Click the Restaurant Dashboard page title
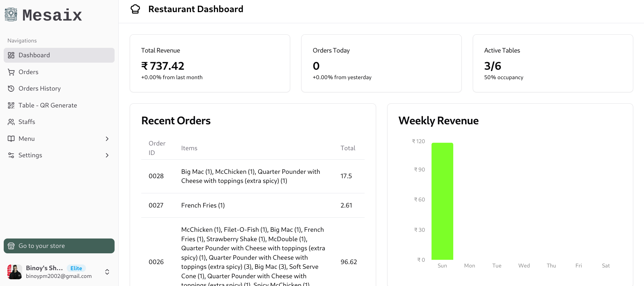644x286 pixels. point(196,9)
